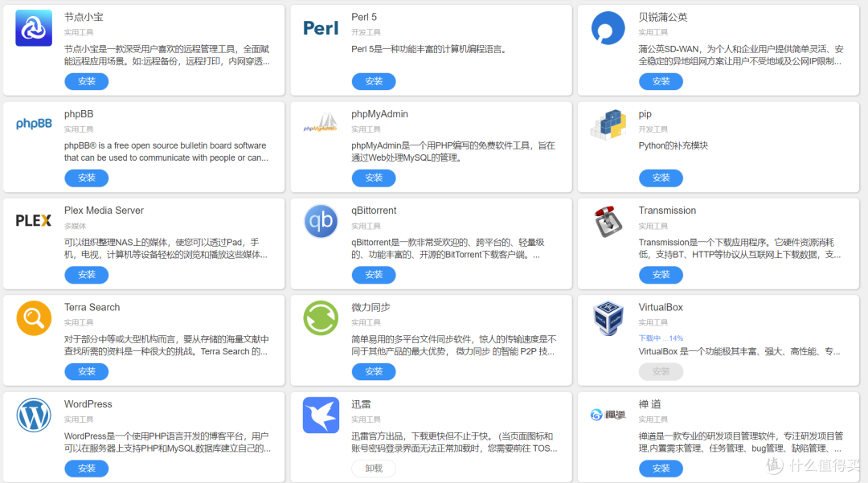The width and height of the screenshot is (868, 483).
Task: Open the 禅道 title text
Action: 650,404
